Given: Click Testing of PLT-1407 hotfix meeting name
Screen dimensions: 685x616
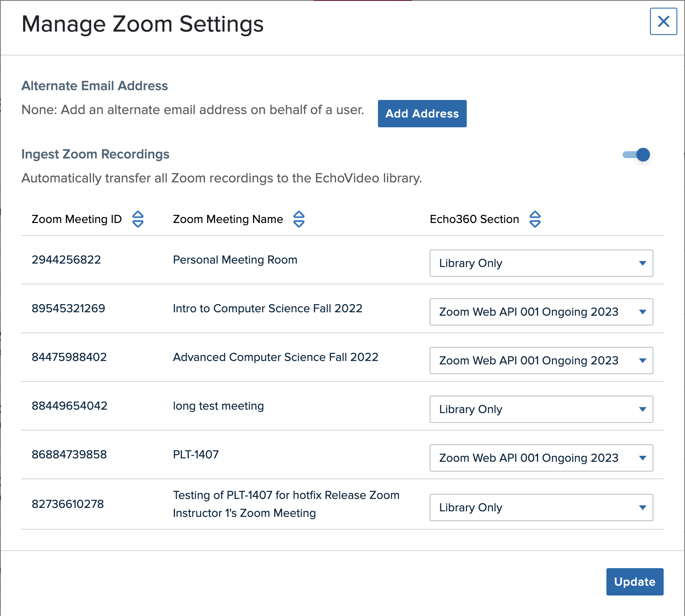Looking at the screenshot, I should tap(286, 504).
